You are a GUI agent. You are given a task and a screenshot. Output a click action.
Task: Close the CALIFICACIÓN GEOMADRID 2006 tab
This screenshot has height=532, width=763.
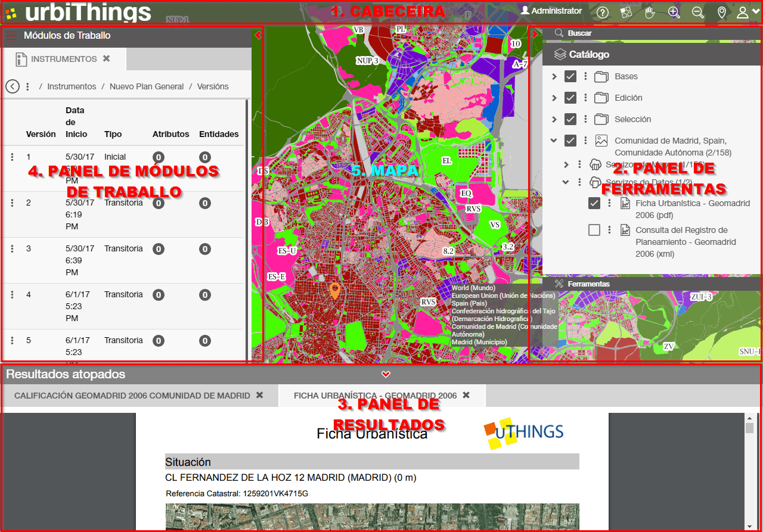point(259,395)
